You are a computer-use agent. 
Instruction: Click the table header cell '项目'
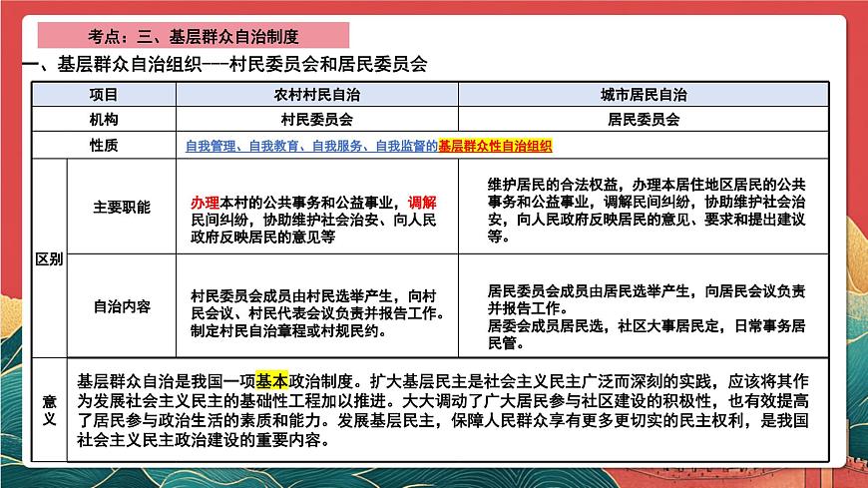tap(104, 95)
